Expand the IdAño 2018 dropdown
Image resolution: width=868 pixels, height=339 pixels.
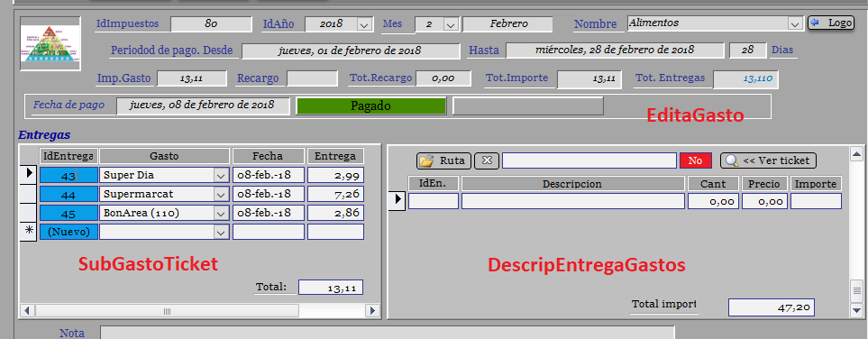point(364,24)
